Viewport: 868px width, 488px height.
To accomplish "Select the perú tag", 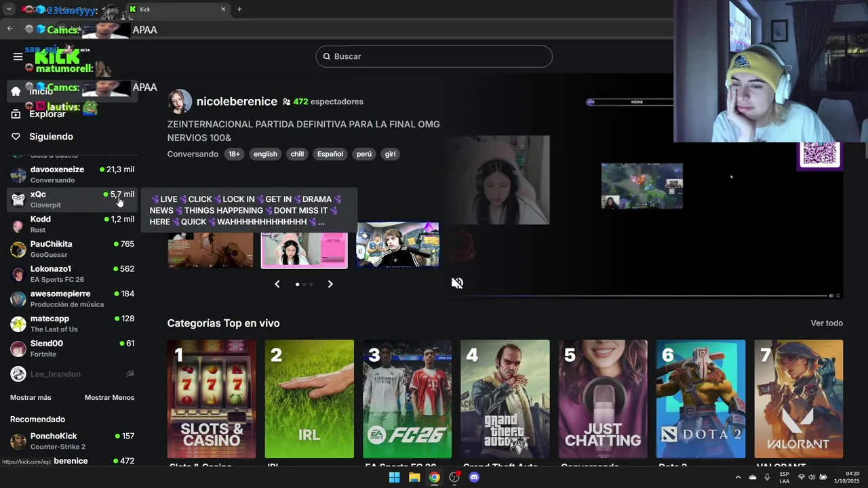I will pyautogui.click(x=364, y=154).
